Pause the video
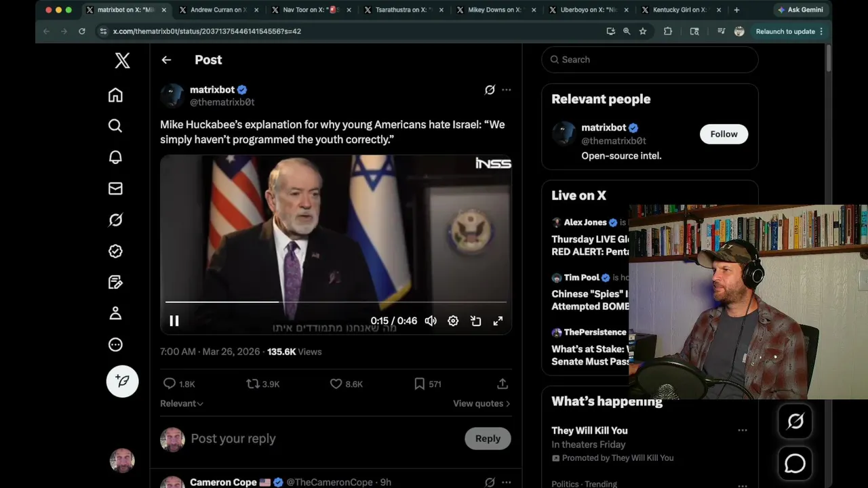 click(x=174, y=321)
